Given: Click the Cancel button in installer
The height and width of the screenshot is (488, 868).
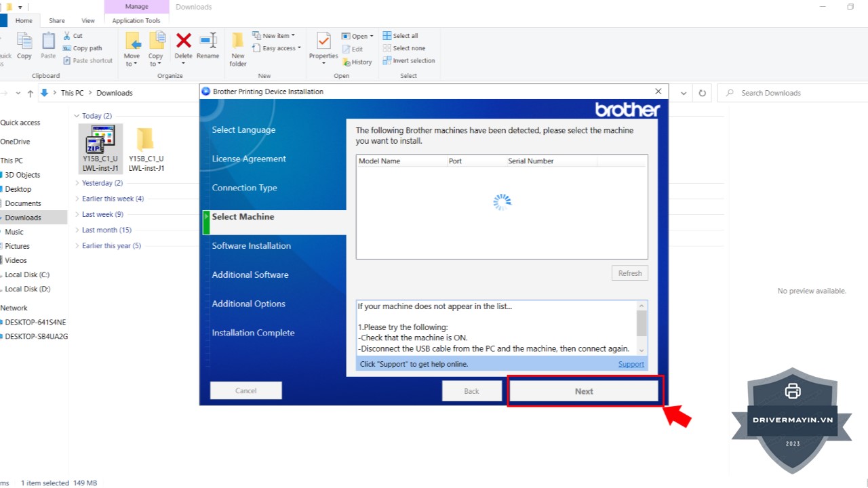Looking at the screenshot, I should tap(245, 390).
